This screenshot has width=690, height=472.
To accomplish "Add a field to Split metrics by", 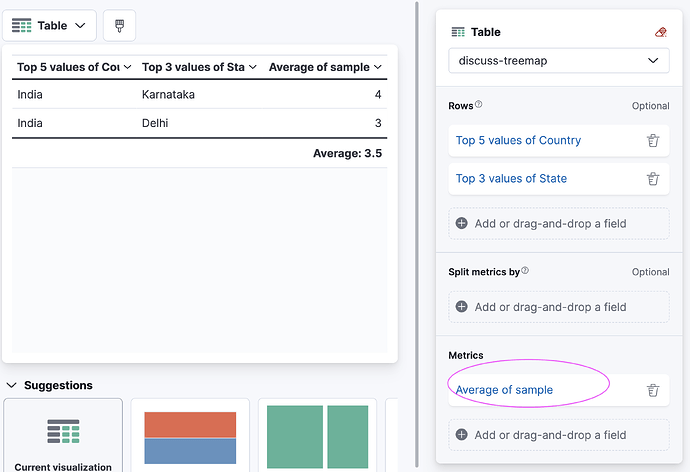I will (550, 307).
